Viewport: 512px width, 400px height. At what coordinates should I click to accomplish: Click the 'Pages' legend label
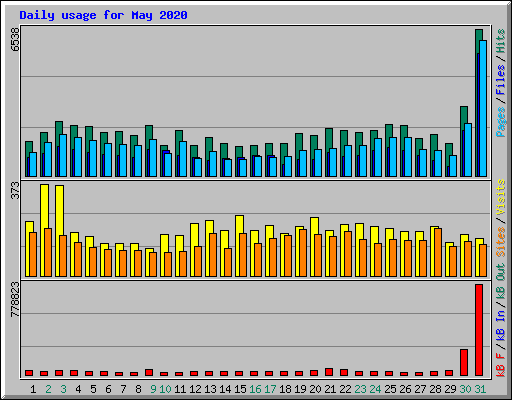pos(500,122)
